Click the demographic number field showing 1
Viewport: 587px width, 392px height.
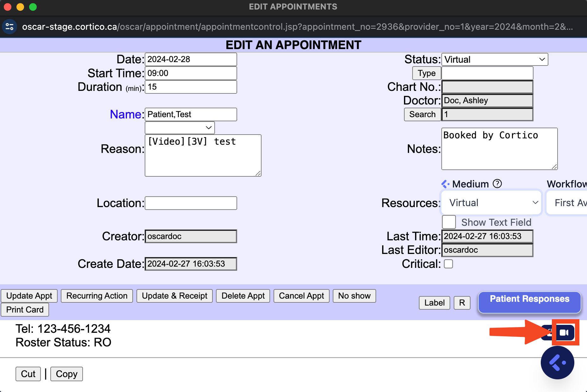click(487, 114)
